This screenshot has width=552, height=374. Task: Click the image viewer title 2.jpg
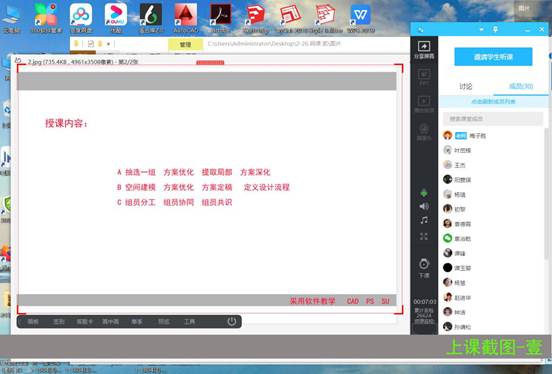82,62
